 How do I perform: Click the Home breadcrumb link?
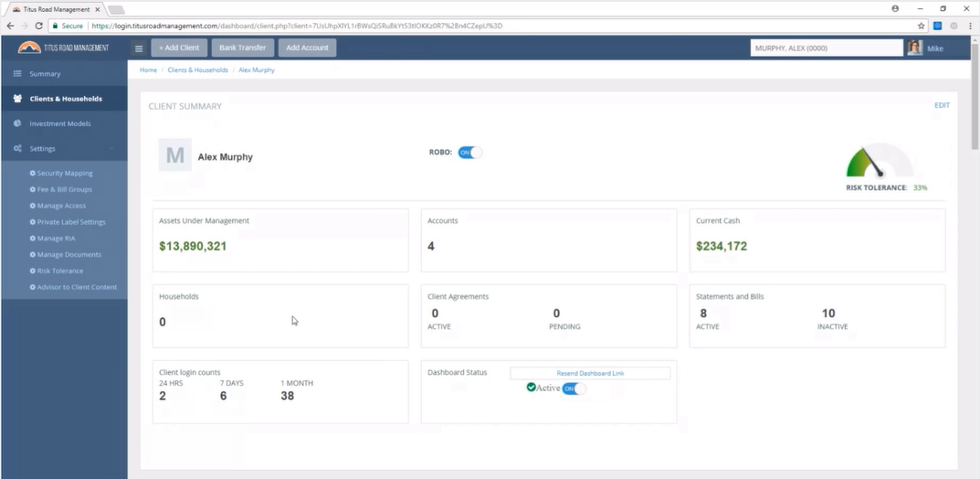coord(148,70)
